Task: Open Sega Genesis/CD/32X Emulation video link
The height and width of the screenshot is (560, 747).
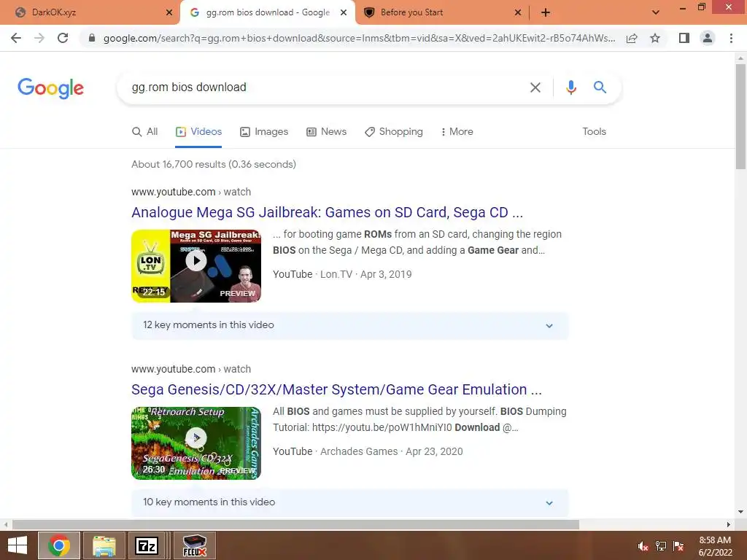Action: tap(337, 389)
